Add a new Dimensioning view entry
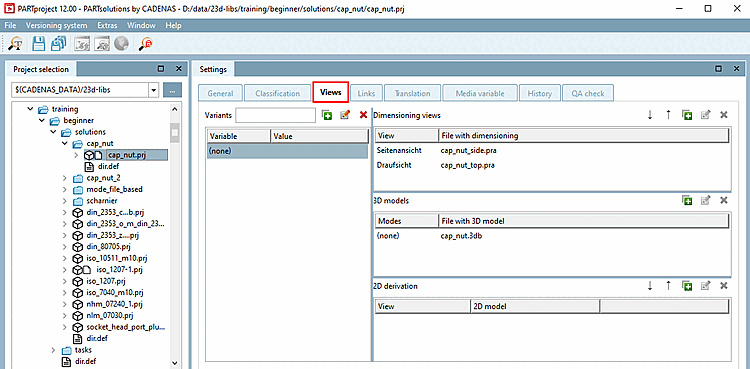Image resolution: width=750 pixels, height=369 pixels. click(687, 115)
